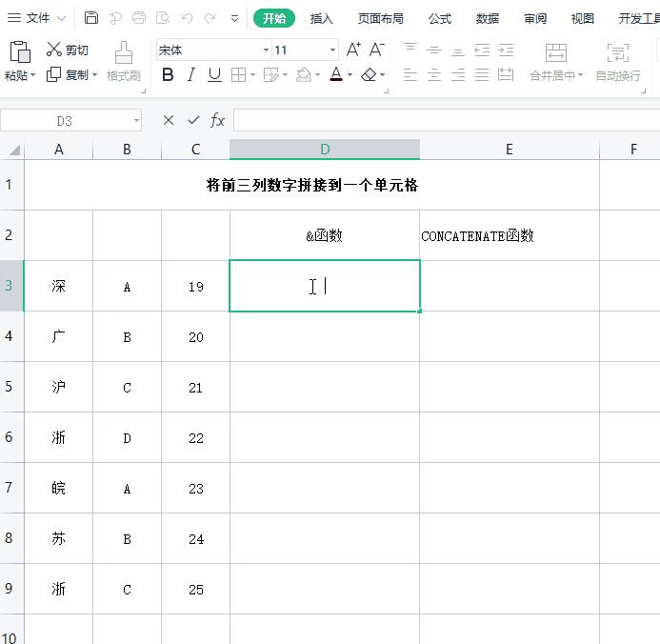660x644 pixels.
Task: Cancel formula entry with X
Action: point(169,120)
